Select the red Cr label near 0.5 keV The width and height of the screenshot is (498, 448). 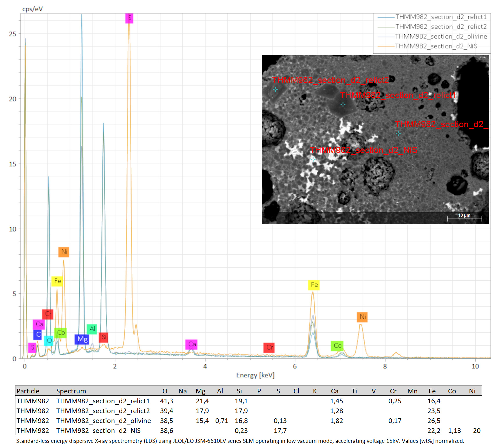48,314
